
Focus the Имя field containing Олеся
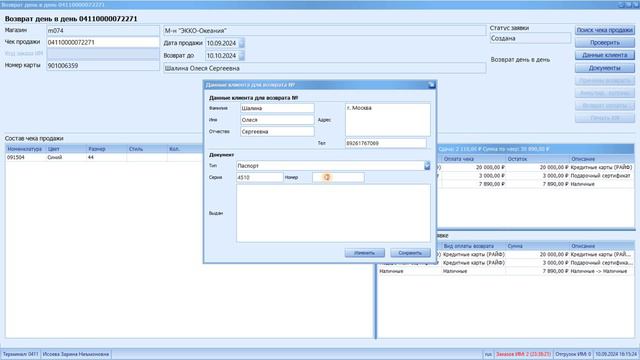pyautogui.click(x=277, y=120)
